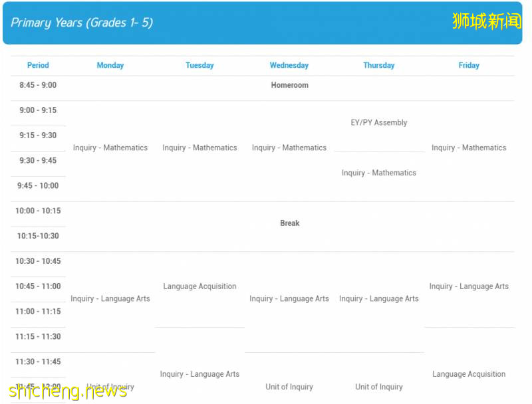
Task: Open the shicheng.news watermark link
Action: tap(68, 391)
